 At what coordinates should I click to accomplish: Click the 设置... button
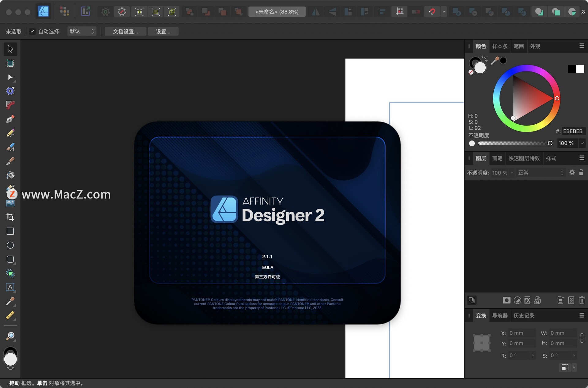(x=163, y=31)
